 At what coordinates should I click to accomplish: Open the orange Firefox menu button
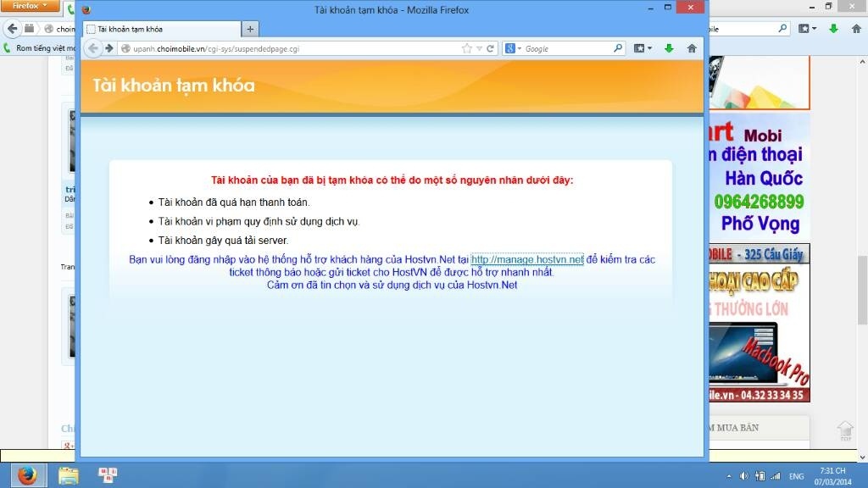(x=30, y=6)
